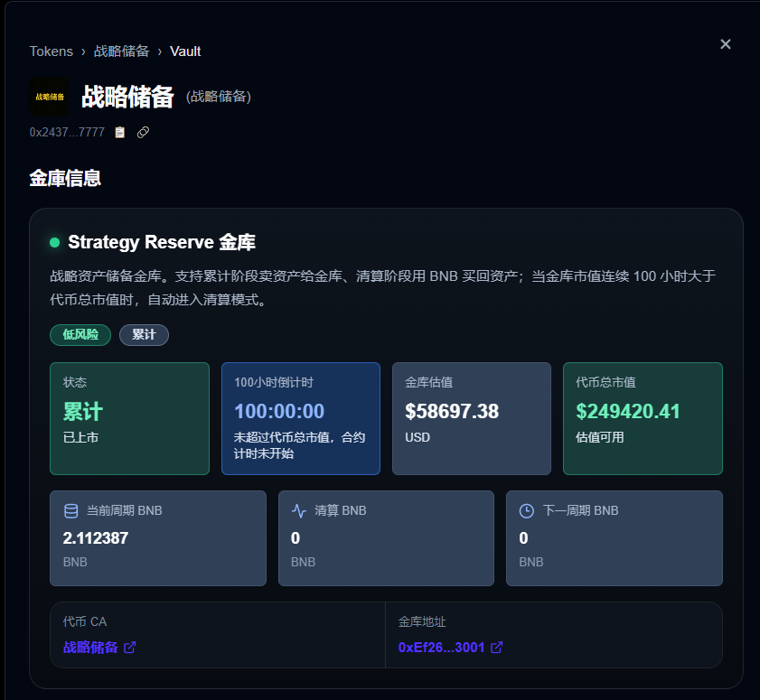The width and height of the screenshot is (760, 700).
Task: Open external link icon beside 0xEf26...3001
Action: coord(497,648)
